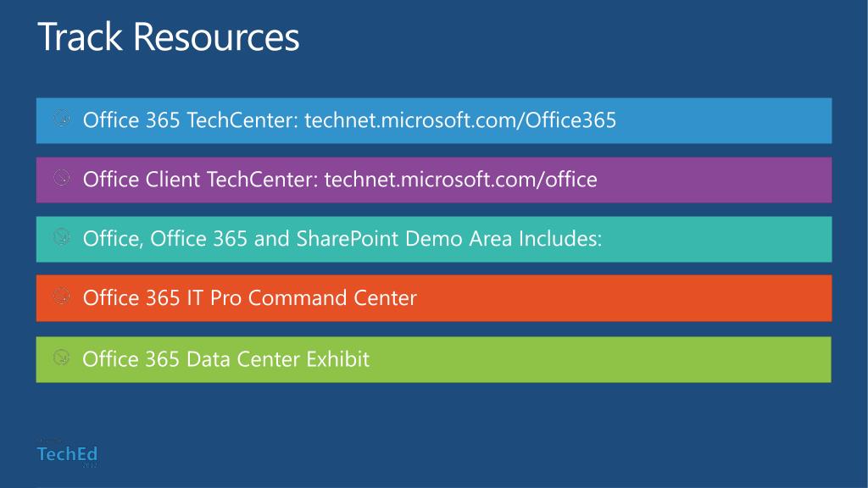Click the bullet icon beside Office 365 TechCenter
Viewport: 868px width, 488px height.
pos(61,119)
